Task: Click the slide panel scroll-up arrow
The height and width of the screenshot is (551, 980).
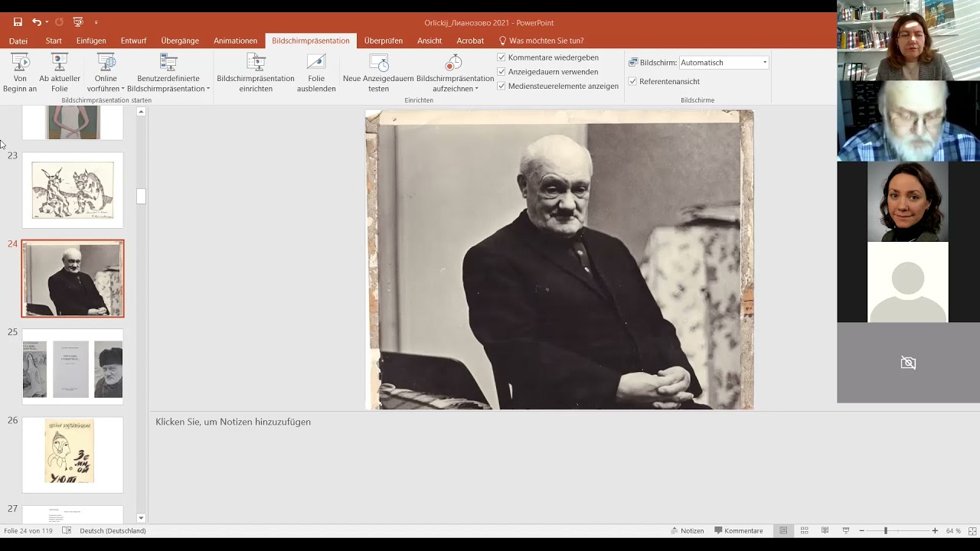Action: click(141, 112)
